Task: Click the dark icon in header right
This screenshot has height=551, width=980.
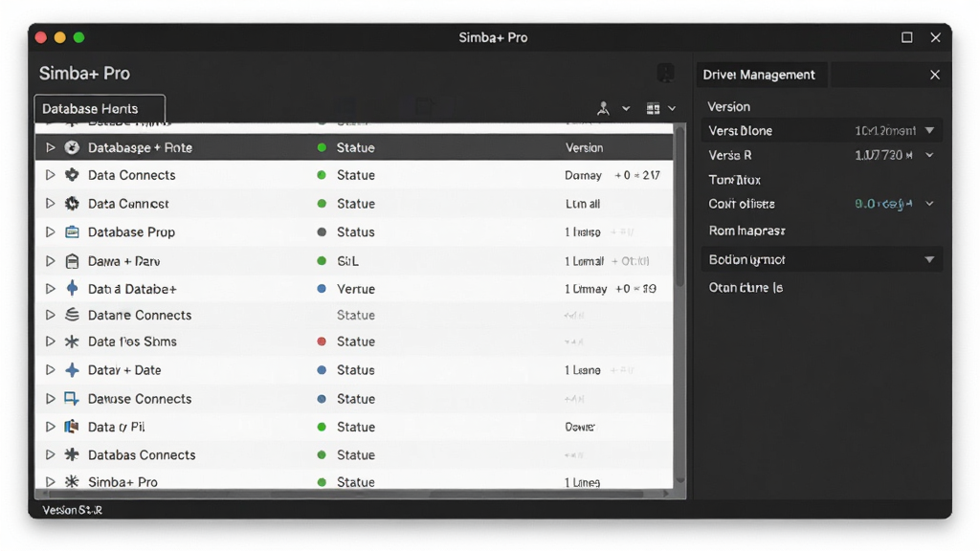Action: (x=666, y=73)
